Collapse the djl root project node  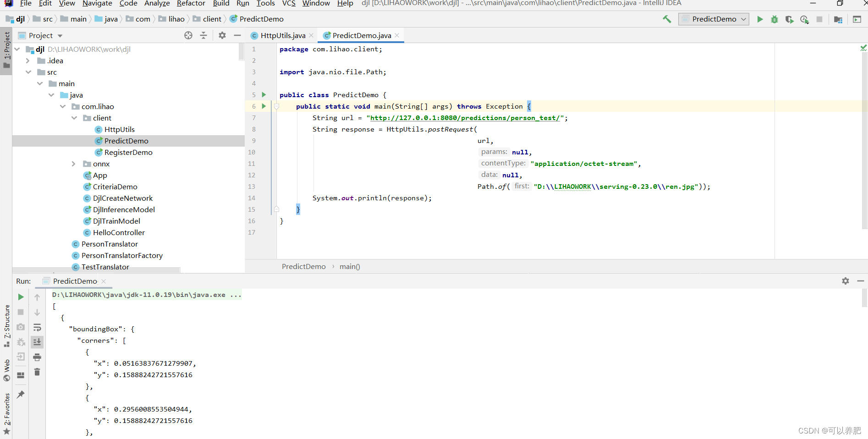tap(17, 49)
